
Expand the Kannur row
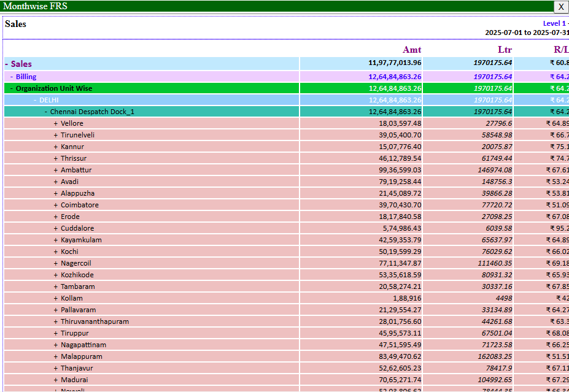pyautogui.click(x=56, y=147)
